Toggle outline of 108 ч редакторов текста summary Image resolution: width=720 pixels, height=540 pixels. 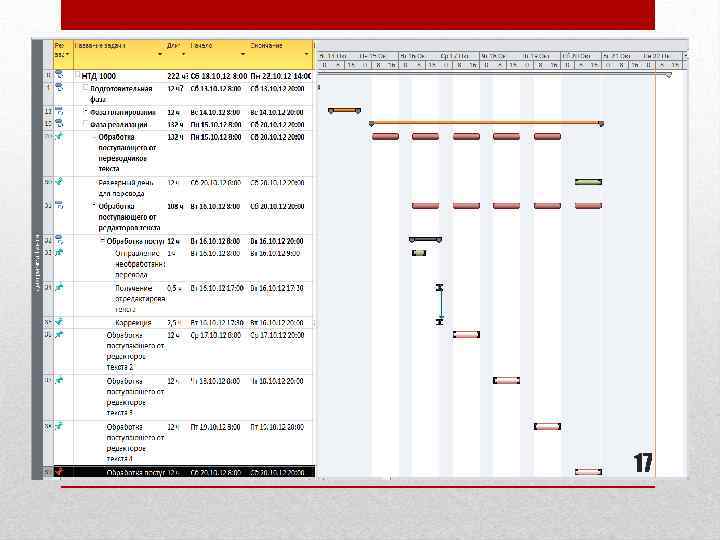94,205
